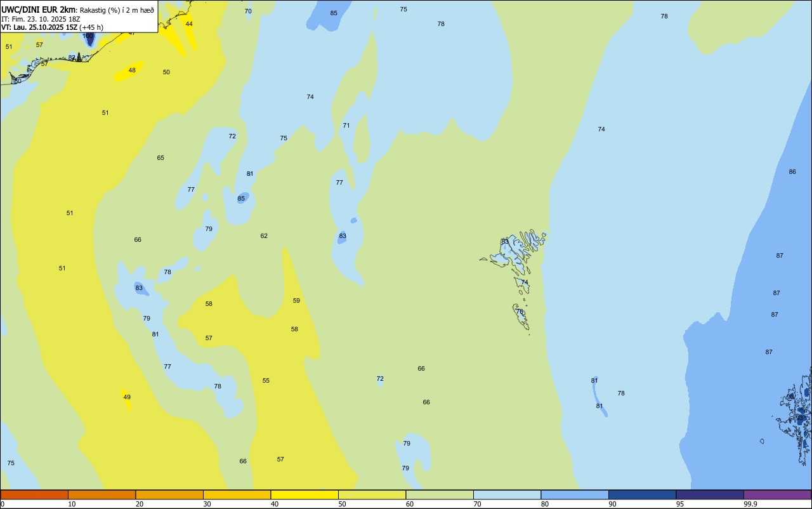Screen dimensions: 812x509
Task: Click the humidity value 65 on the map
Action: pyautogui.click(x=160, y=158)
